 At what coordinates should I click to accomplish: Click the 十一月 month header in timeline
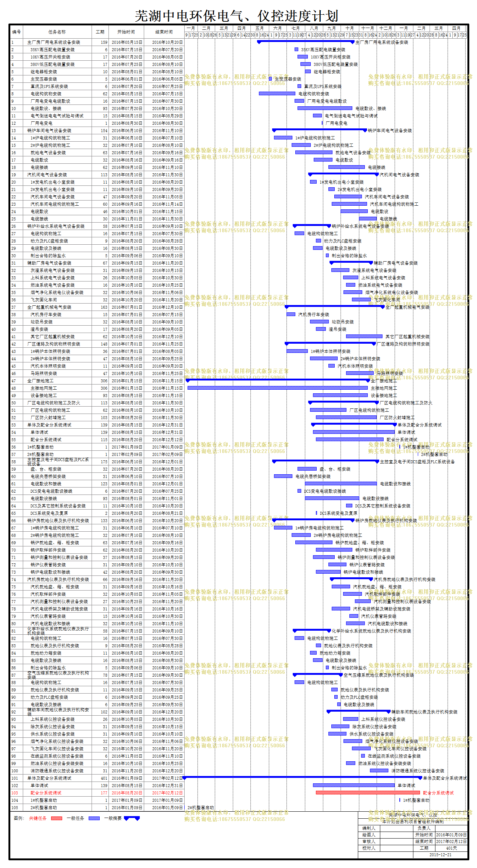(x=367, y=28)
